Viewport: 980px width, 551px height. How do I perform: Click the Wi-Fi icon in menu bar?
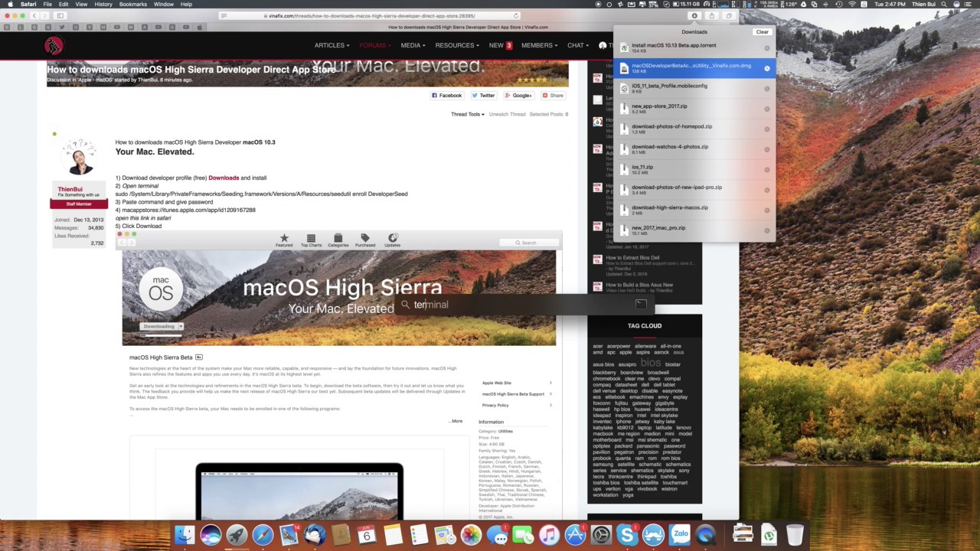pyautogui.click(x=852, y=5)
